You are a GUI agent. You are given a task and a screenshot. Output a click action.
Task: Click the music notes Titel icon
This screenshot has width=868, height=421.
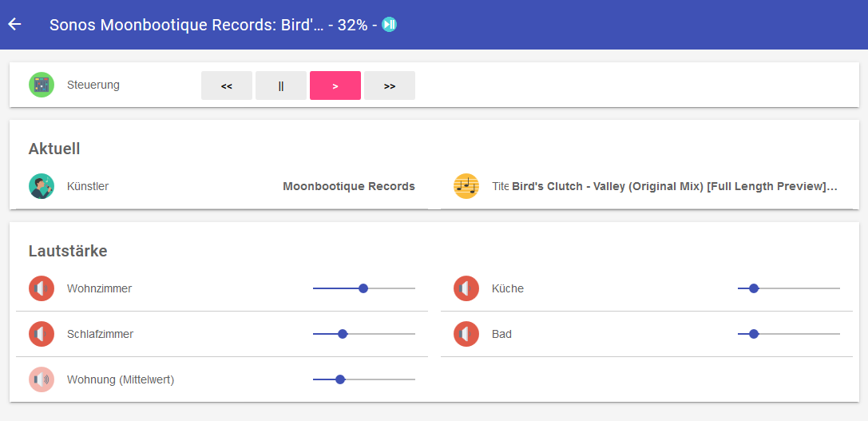coord(466,186)
